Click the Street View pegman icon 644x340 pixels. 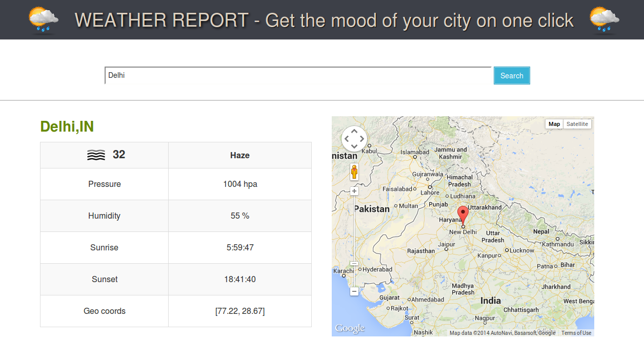coord(354,172)
